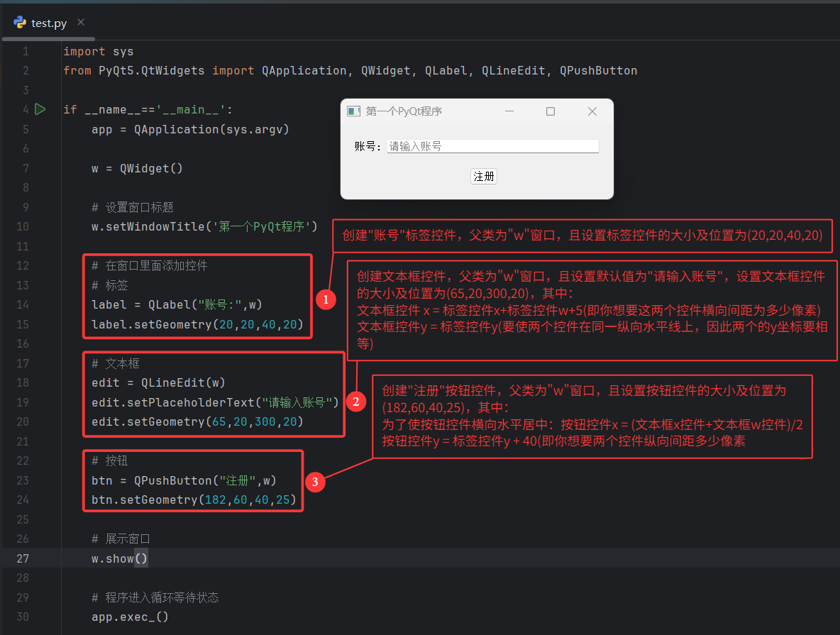The width and height of the screenshot is (840, 635).
Task: Click the 账号 input field in PyQt window
Action: click(x=492, y=146)
